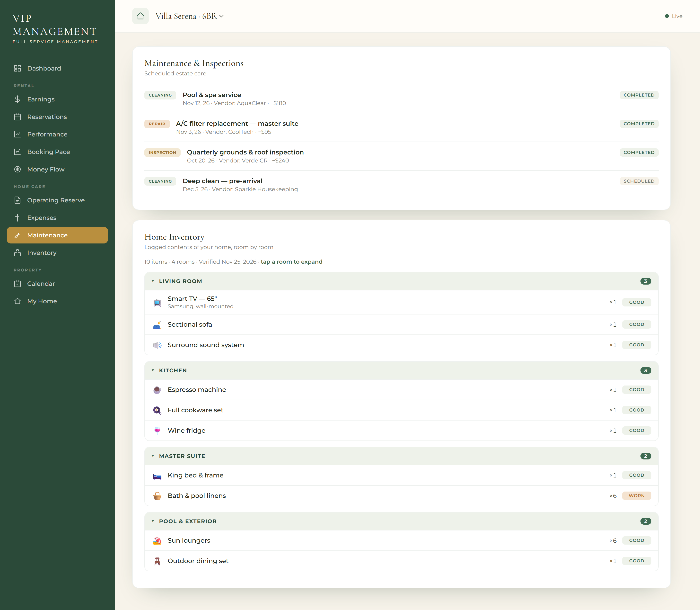Click the Pool & Exterior count badge

(x=646, y=521)
